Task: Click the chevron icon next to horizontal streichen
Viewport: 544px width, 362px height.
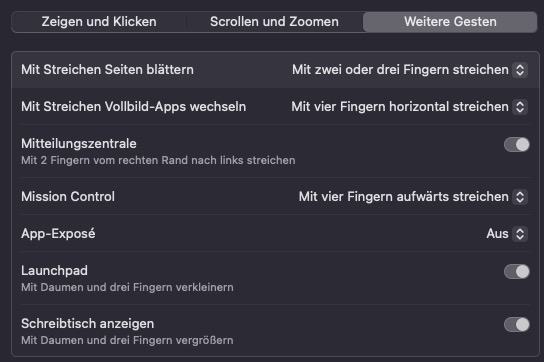Action: coord(520,107)
